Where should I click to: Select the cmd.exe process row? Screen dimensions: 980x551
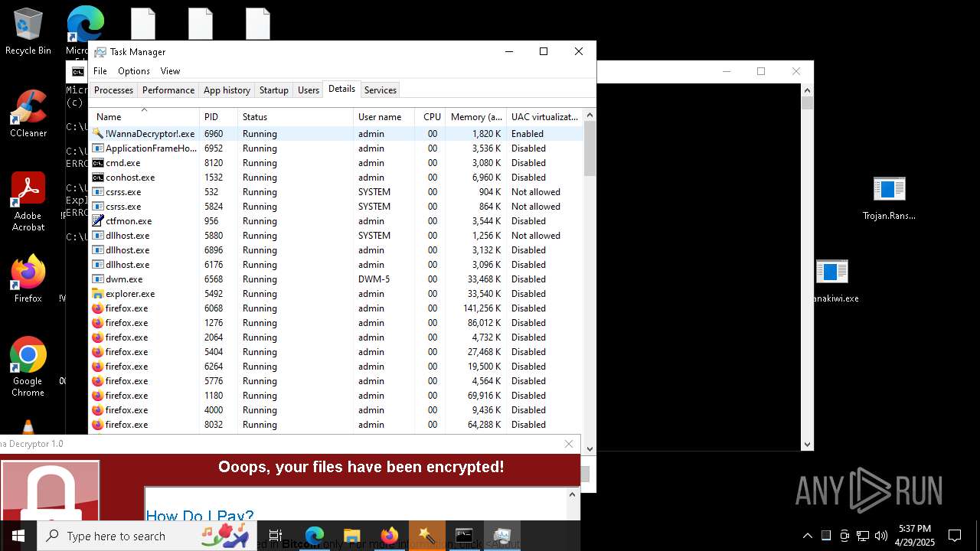pos(337,163)
